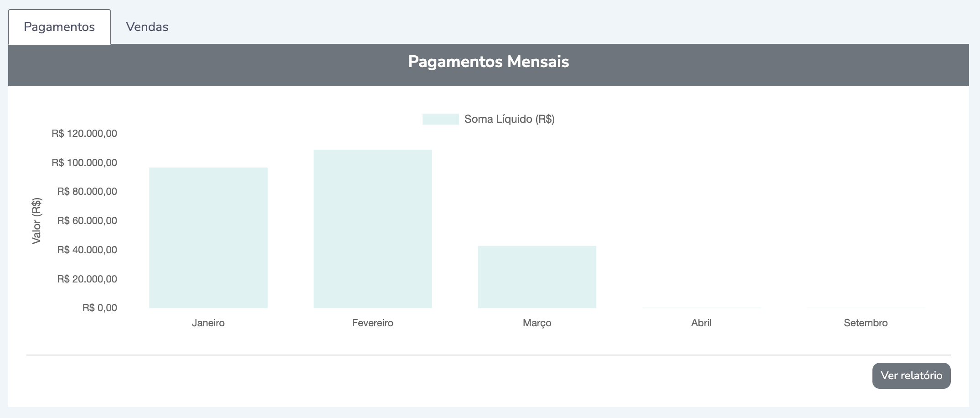The image size is (980, 418).
Task: Click the Fevereiro axis label
Action: pos(372,323)
